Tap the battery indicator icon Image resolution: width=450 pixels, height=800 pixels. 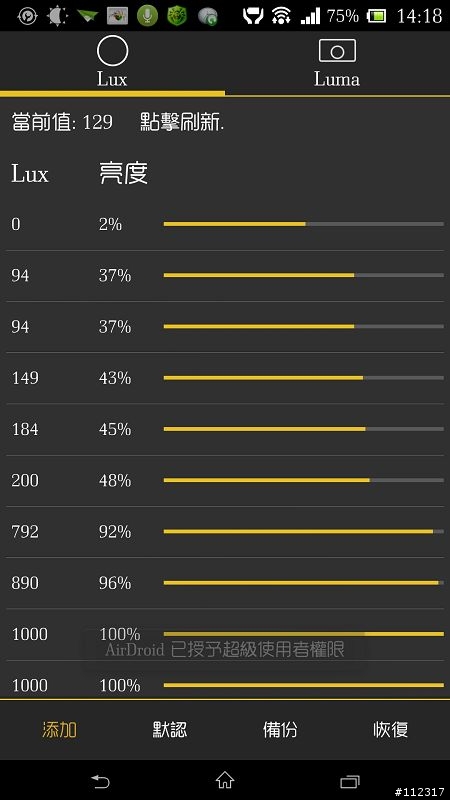pos(377,16)
